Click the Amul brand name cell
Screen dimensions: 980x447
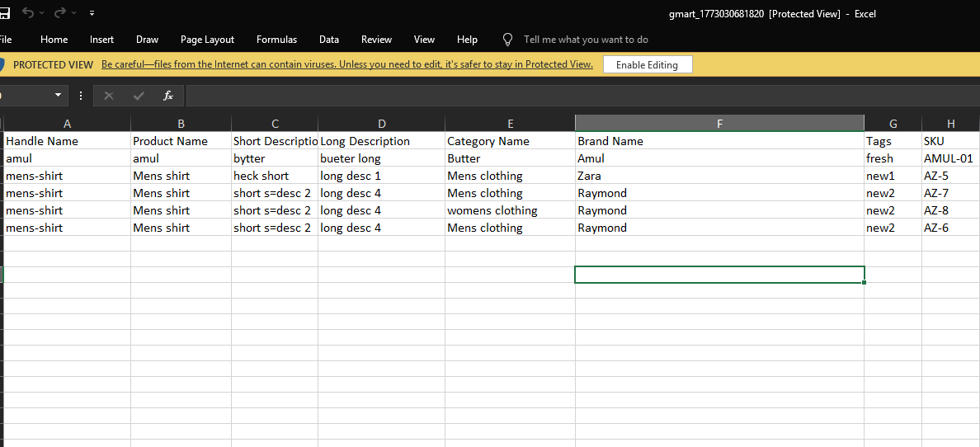click(x=720, y=158)
